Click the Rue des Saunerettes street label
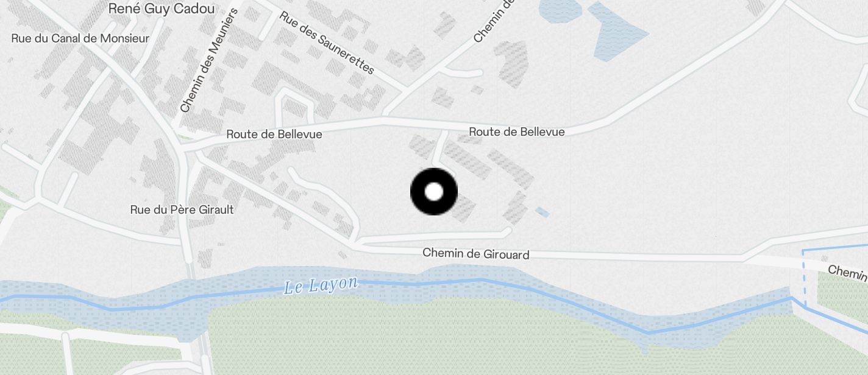 pos(326,43)
